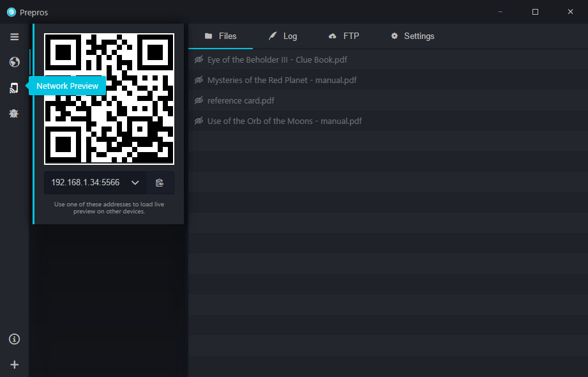Maximize the Prepros window
588x377 pixels.
tap(535, 12)
